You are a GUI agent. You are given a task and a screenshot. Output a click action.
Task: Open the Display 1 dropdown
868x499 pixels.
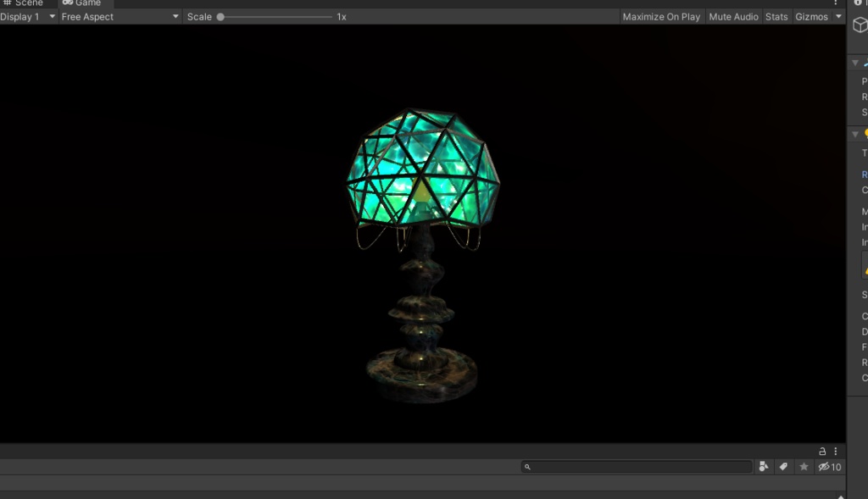[25, 16]
